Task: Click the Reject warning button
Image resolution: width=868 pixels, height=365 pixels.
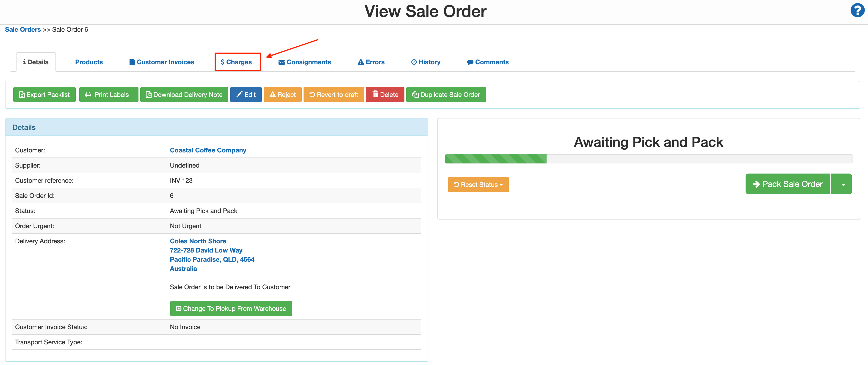Action: click(x=282, y=94)
